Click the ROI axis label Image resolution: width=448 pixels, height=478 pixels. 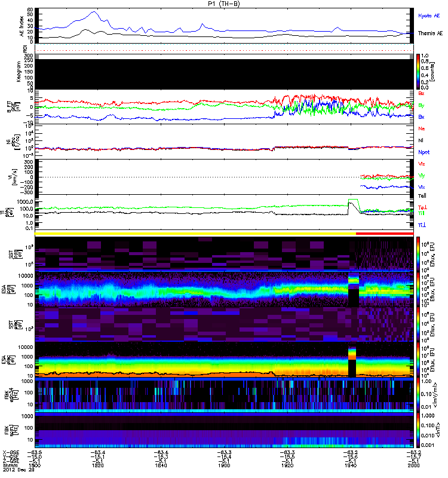coord(25,48)
